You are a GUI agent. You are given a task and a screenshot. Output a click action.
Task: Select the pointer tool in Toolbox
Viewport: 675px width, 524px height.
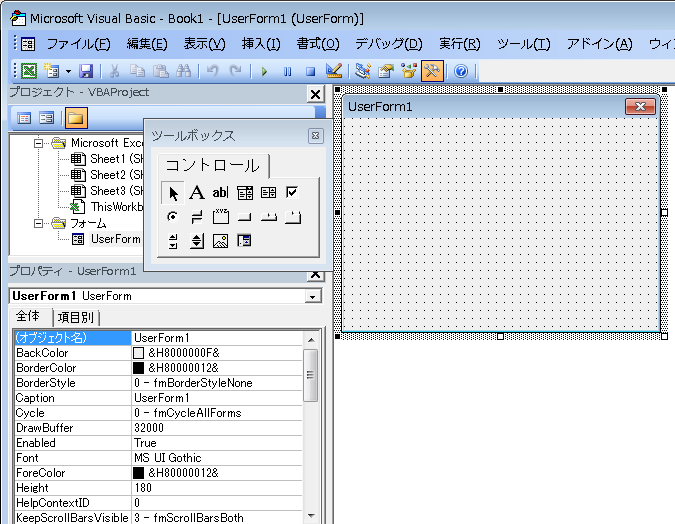point(173,193)
